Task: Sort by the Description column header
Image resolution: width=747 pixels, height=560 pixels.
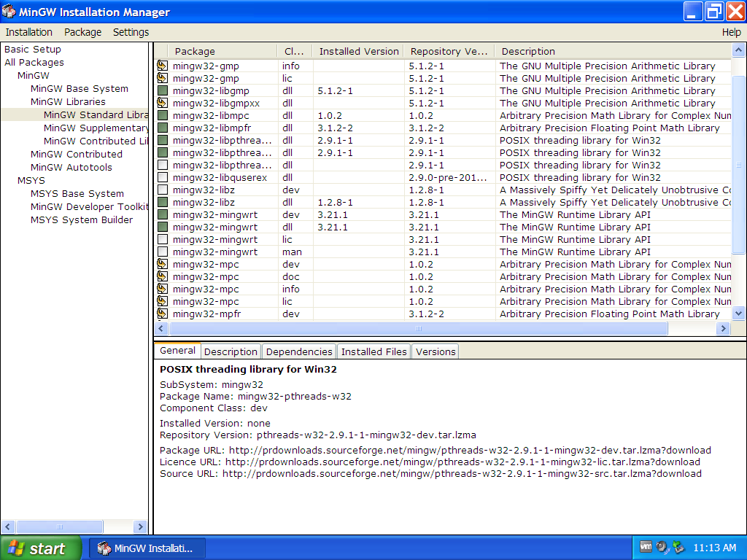Action: [613, 51]
